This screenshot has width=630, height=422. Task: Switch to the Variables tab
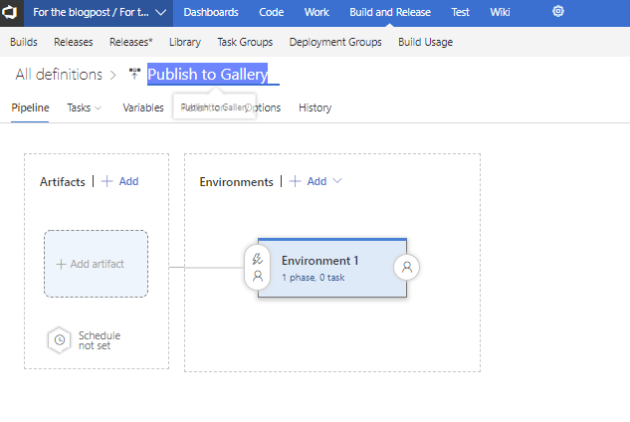pos(143,108)
